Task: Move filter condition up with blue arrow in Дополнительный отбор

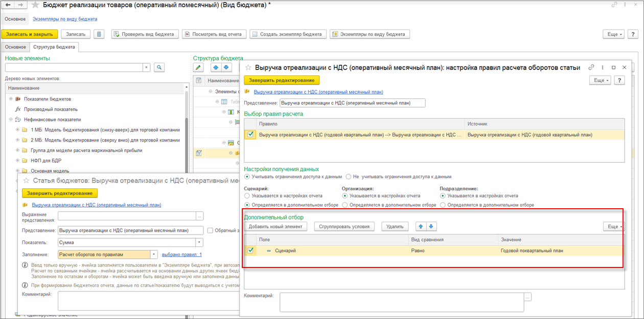Action: point(421,227)
